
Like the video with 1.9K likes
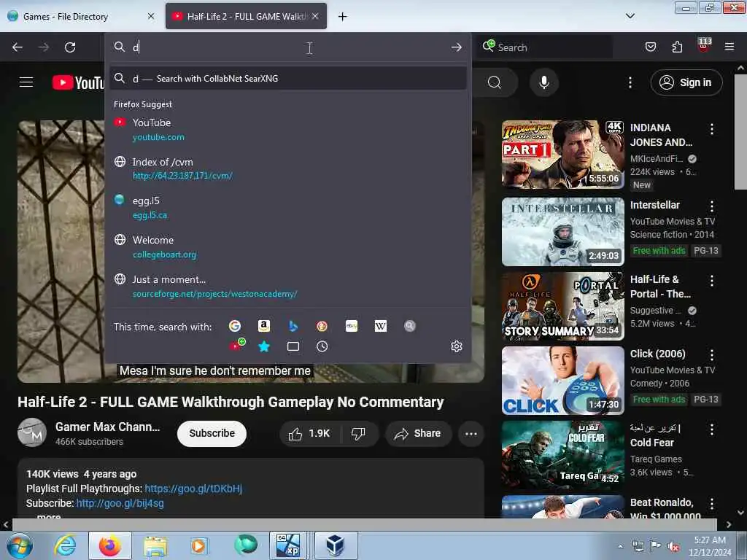point(309,433)
